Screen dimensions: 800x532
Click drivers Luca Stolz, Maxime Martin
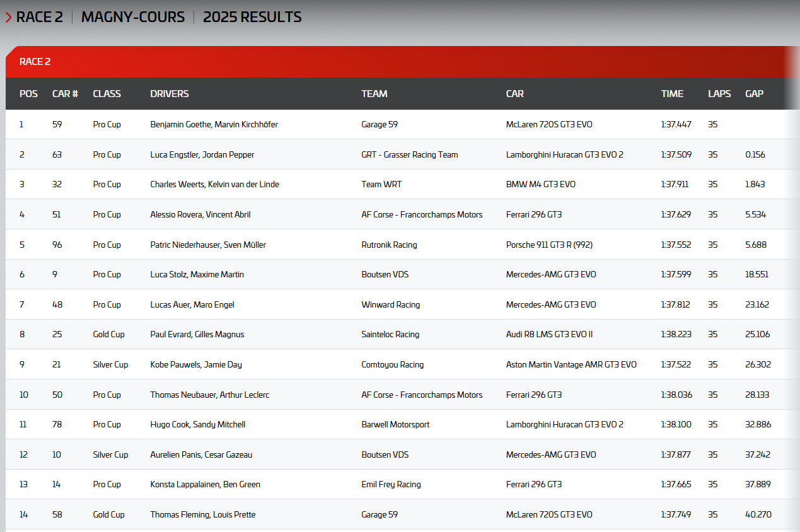pyautogui.click(x=197, y=275)
